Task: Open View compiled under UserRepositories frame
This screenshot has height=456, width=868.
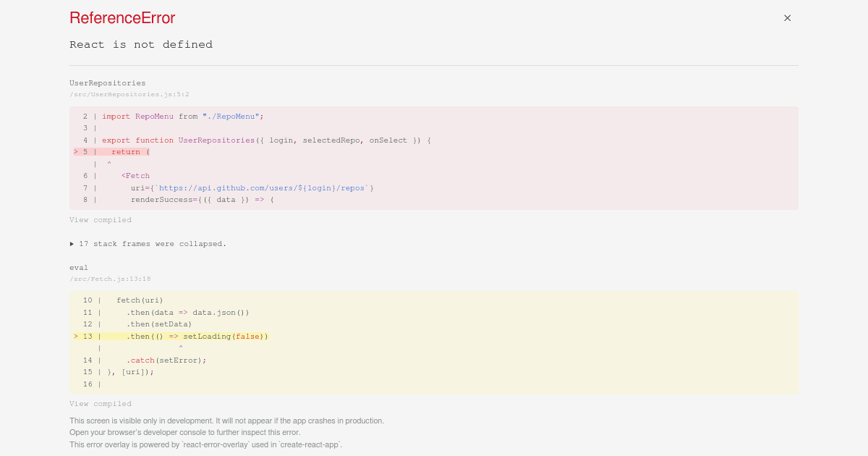Action: pos(101,219)
